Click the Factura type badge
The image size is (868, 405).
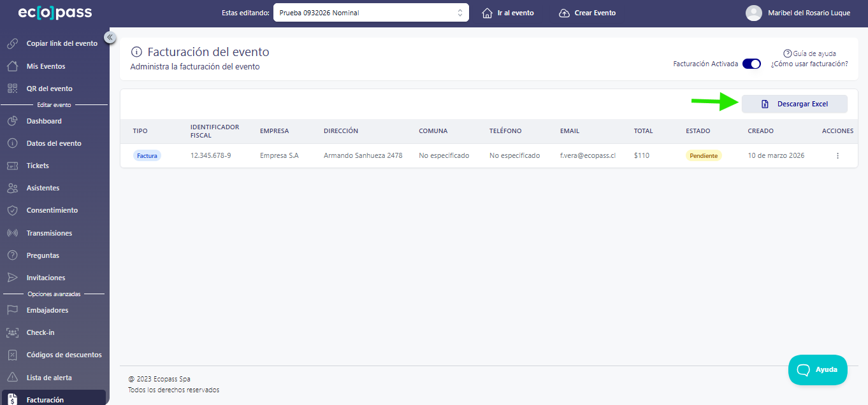[147, 155]
